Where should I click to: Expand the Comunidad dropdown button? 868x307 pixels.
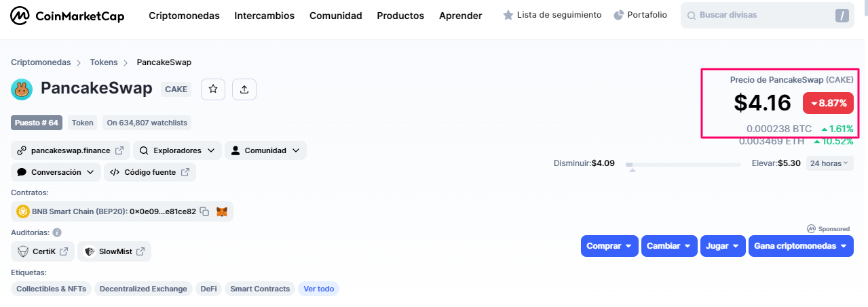pos(265,150)
